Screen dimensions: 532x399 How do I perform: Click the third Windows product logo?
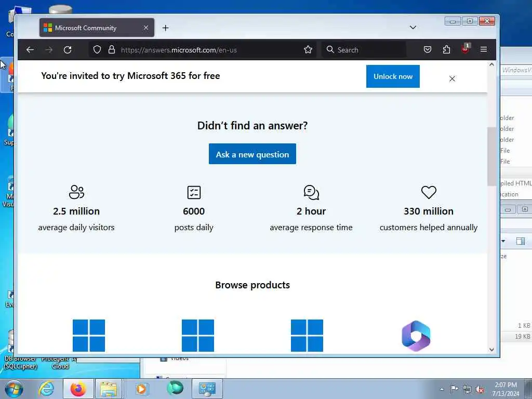coord(307,336)
